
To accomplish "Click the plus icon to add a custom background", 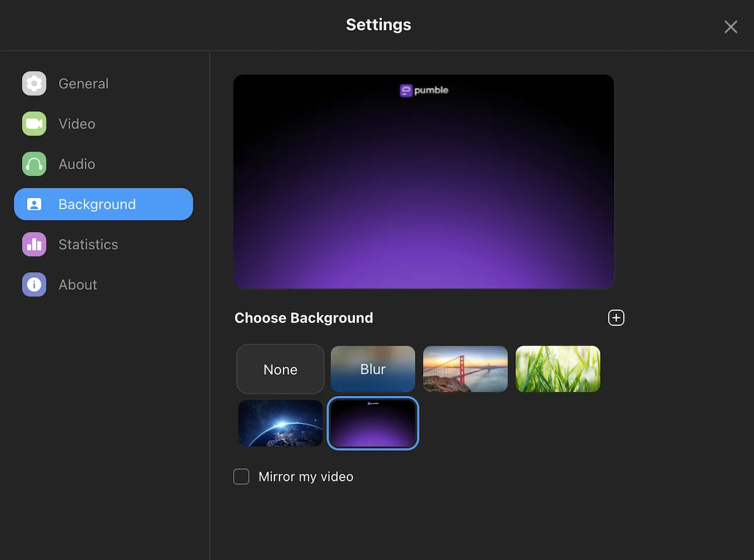I will pyautogui.click(x=616, y=317).
